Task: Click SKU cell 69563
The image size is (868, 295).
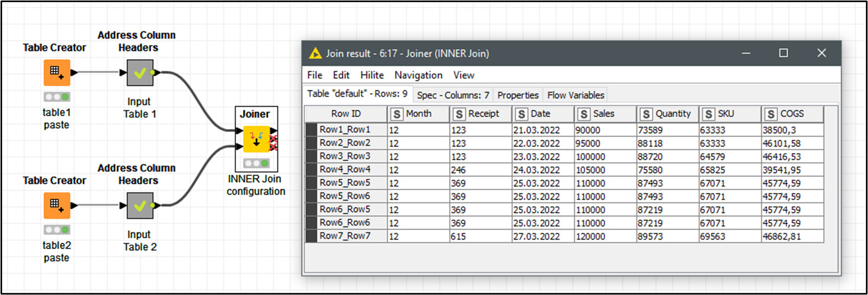Action: pos(730,236)
